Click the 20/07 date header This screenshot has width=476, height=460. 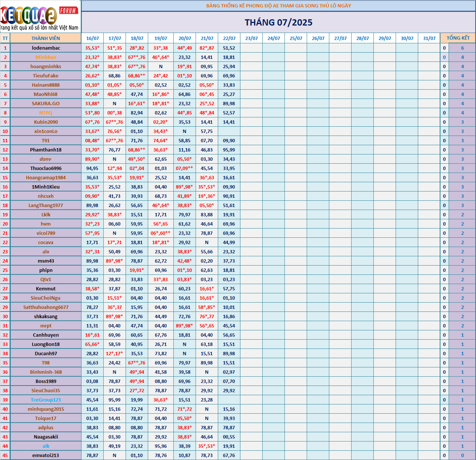tap(184, 38)
